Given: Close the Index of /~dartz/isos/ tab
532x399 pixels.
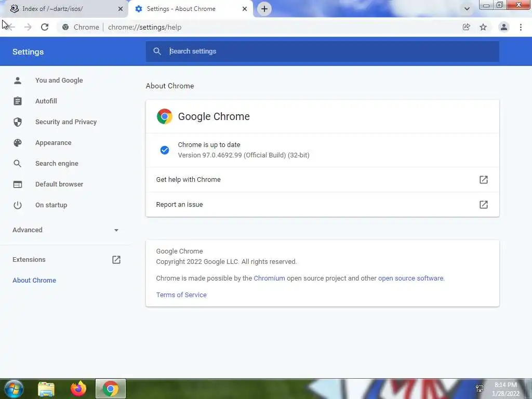Looking at the screenshot, I should click(121, 9).
